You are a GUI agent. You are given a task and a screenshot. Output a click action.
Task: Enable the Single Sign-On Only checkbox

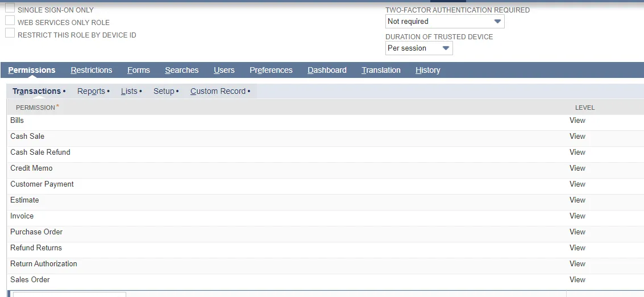[10, 8]
